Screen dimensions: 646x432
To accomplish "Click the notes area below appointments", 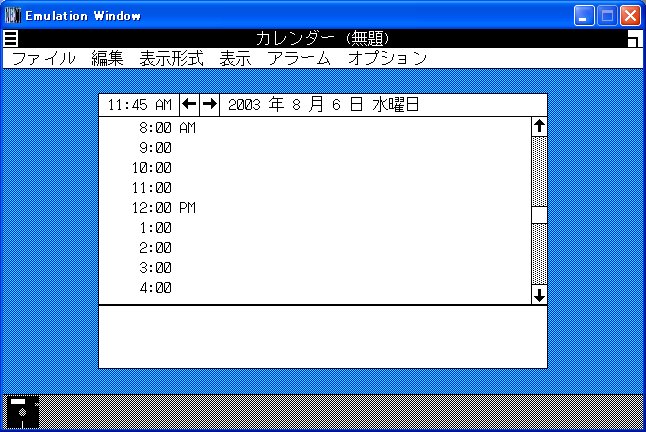I will pos(322,336).
